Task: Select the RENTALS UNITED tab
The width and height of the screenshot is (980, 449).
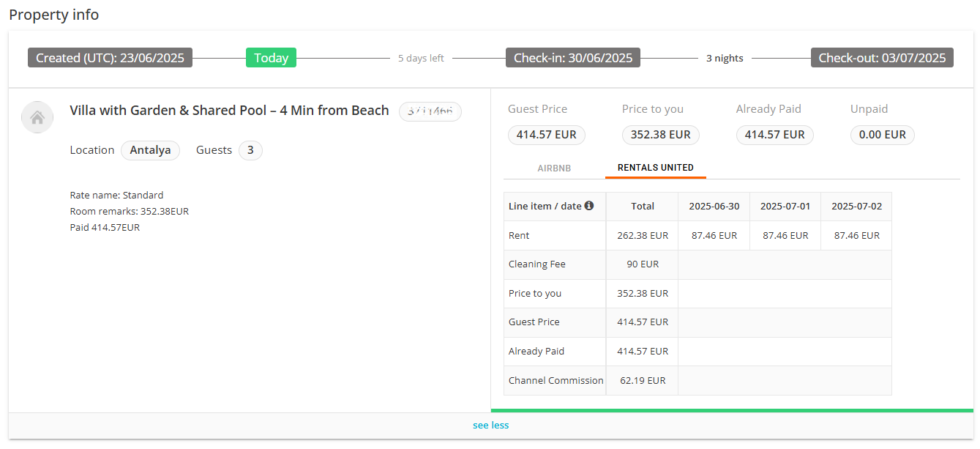Action: (x=655, y=168)
